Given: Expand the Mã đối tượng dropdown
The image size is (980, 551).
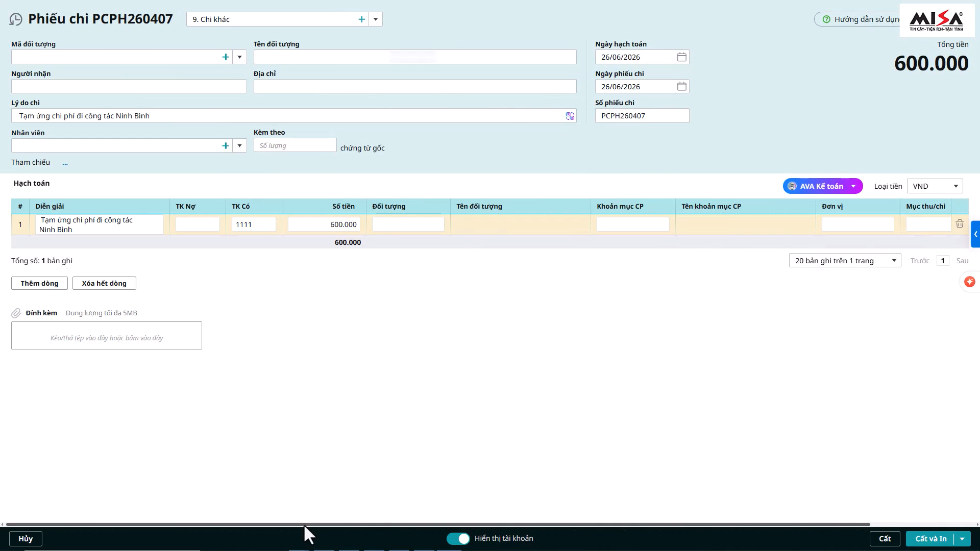Looking at the screenshot, I should click(x=239, y=57).
